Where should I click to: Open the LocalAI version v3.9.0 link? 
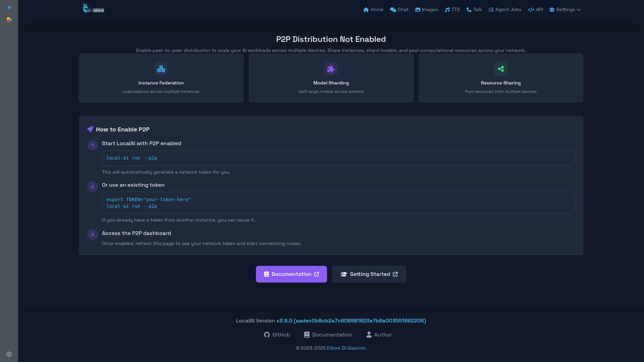point(351,321)
